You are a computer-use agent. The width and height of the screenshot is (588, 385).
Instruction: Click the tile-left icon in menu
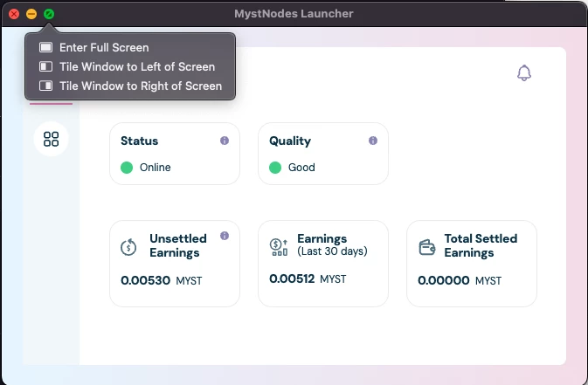click(x=45, y=66)
